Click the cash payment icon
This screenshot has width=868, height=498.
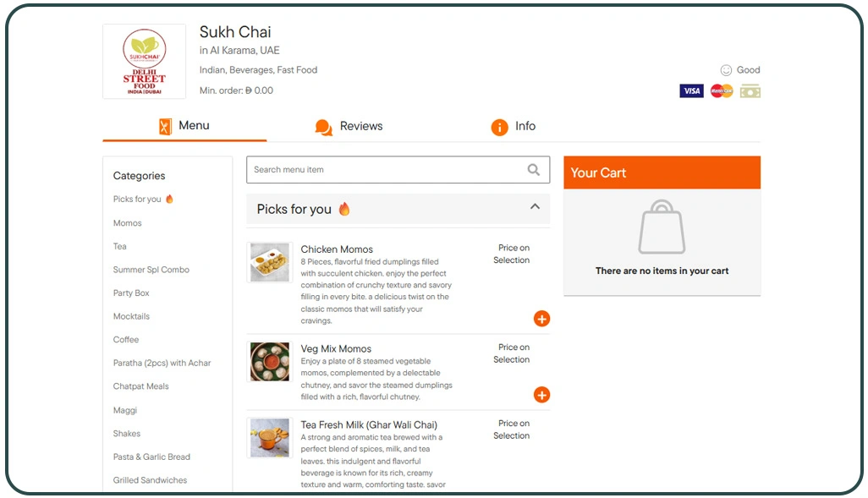pyautogui.click(x=750, y=90)
